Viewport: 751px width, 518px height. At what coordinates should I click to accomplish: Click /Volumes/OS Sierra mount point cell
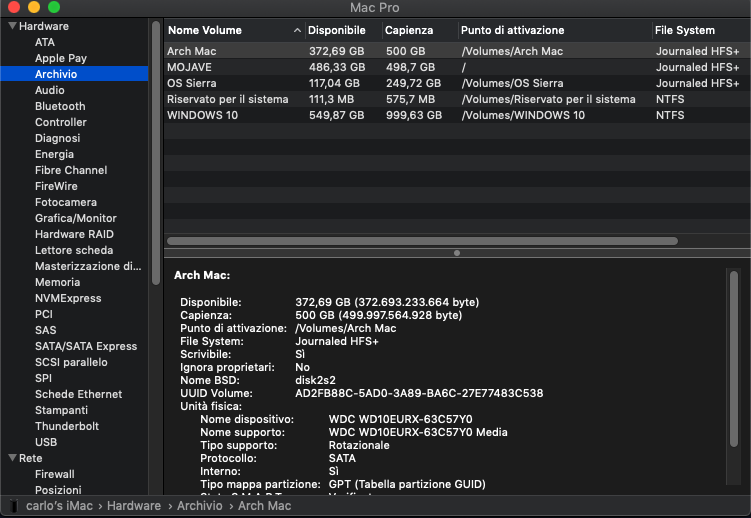point(512,83)
